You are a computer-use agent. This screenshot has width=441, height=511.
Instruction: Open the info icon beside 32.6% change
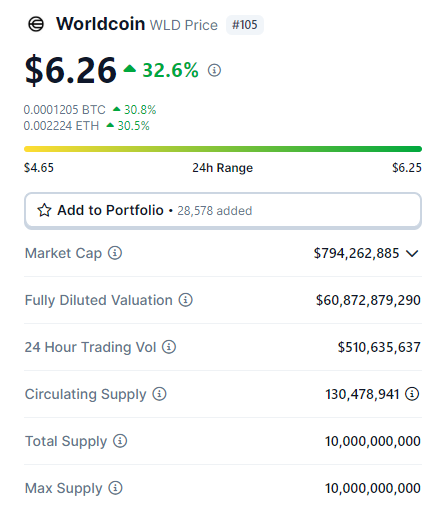point(214,70)
